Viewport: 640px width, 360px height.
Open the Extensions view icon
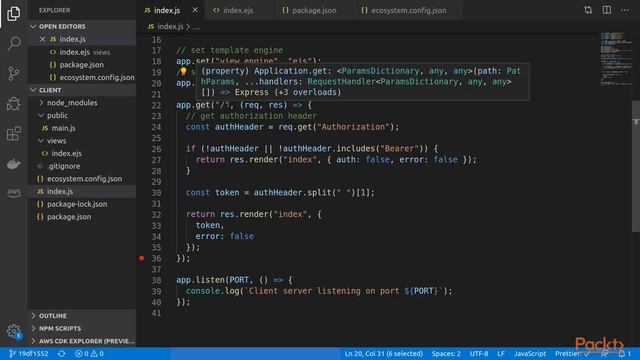tap(13, 133)
